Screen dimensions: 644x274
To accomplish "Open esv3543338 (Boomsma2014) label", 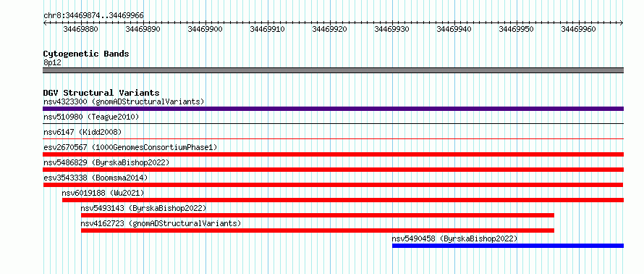I will pyautogui.click(x=96, y=178).
